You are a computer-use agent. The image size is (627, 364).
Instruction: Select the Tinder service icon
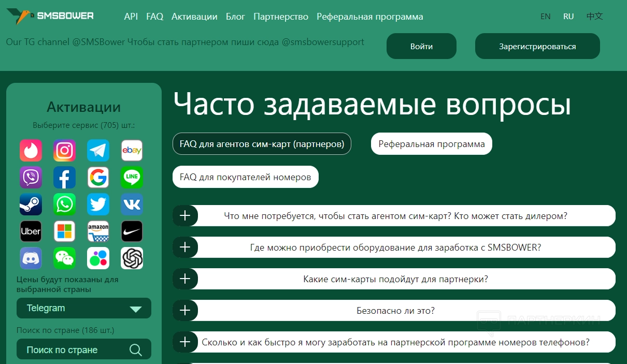(x=31, y=151)
